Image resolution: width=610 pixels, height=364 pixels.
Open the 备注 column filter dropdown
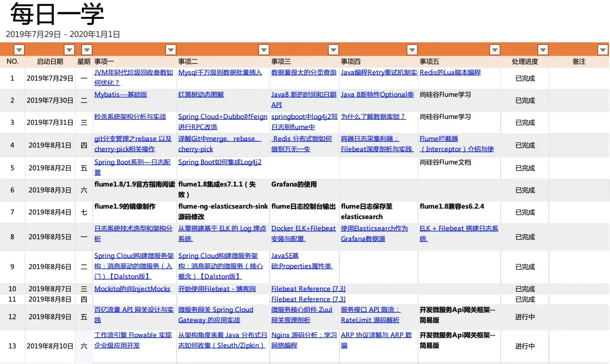(x=603, y=50)
